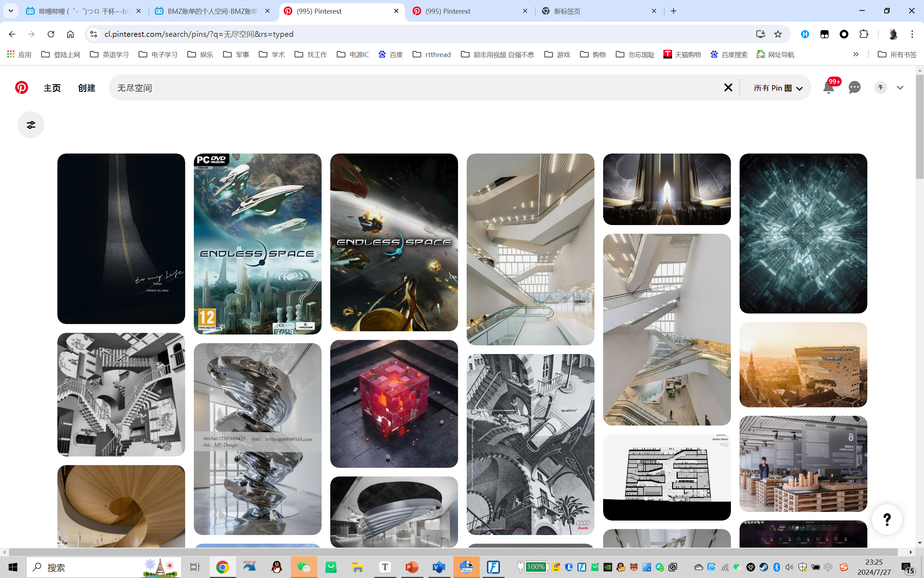Open the 登陆上网 bookmark folder

[61, 54]
